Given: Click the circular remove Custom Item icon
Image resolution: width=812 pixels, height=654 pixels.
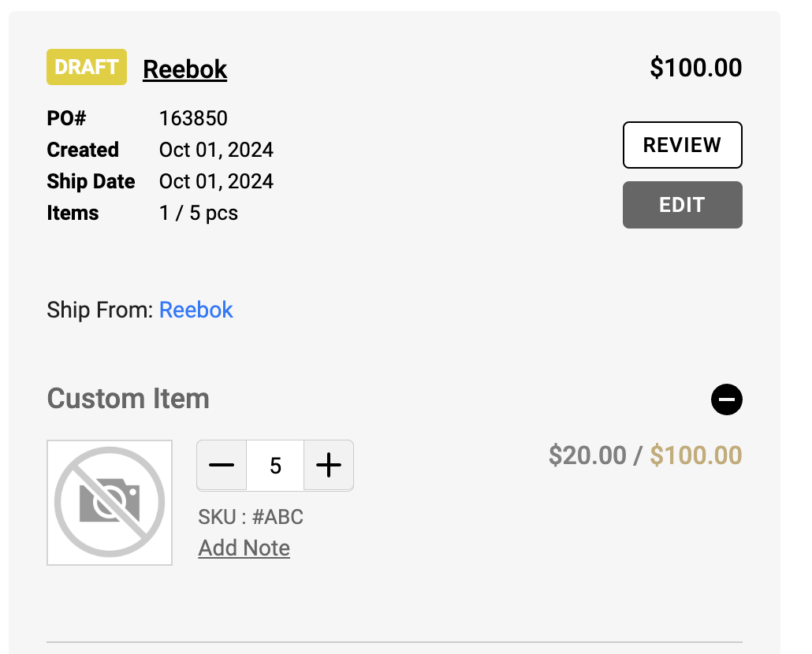Looking at the screenshot, I should coord(726,399).
